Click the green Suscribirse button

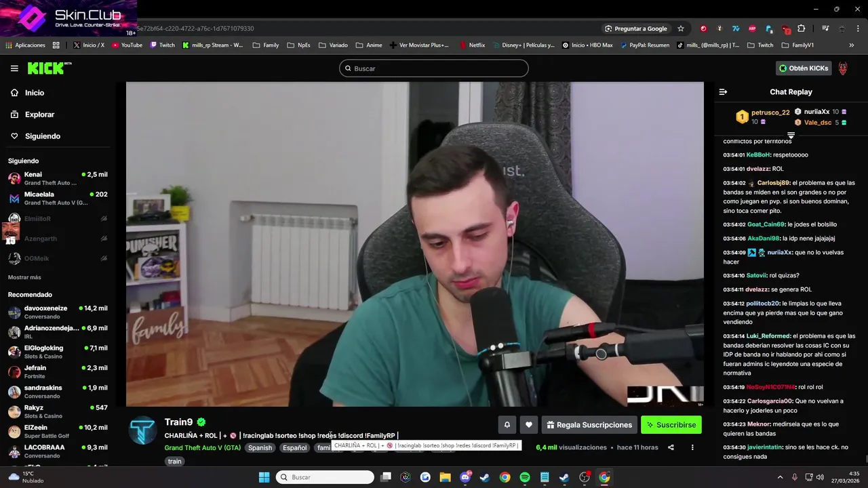(x=671, y=425)
